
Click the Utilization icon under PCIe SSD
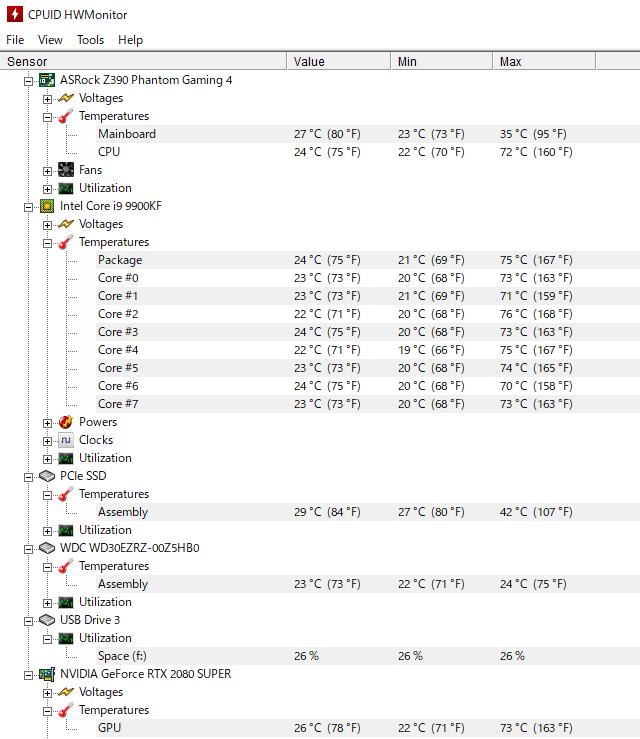coord(66,531)
